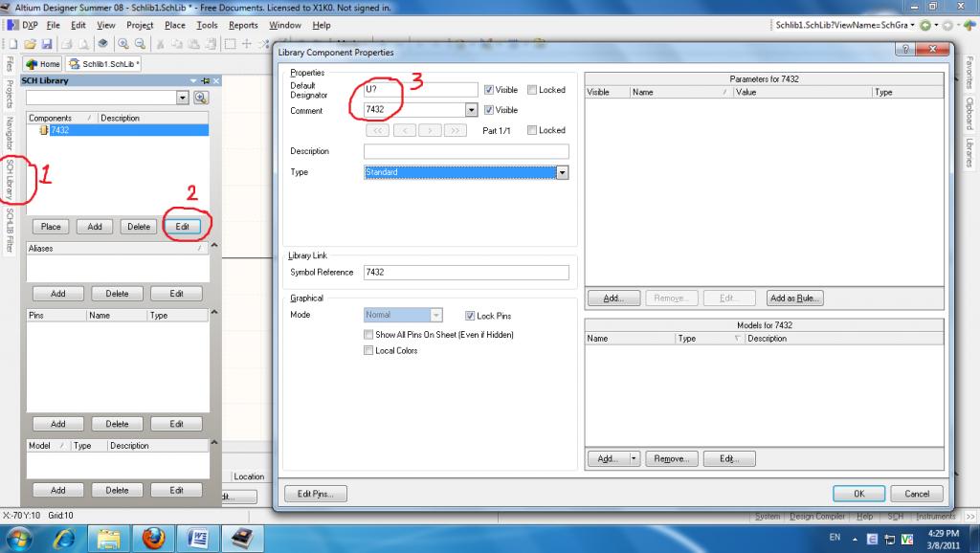Click the Save diskette toolbar icon
Image resolution: width=980 pixels, height=553 pixels.
click(x=46, y=44)
